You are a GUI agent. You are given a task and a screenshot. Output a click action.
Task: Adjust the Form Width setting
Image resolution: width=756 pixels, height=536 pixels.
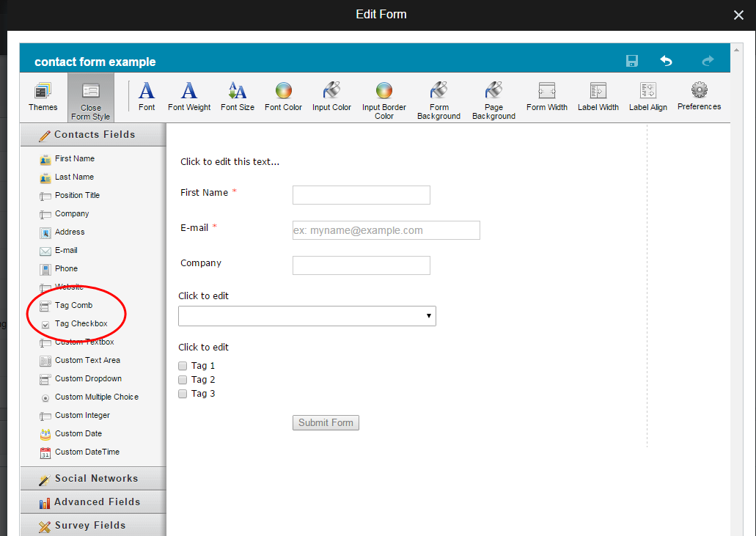[547, 98]
